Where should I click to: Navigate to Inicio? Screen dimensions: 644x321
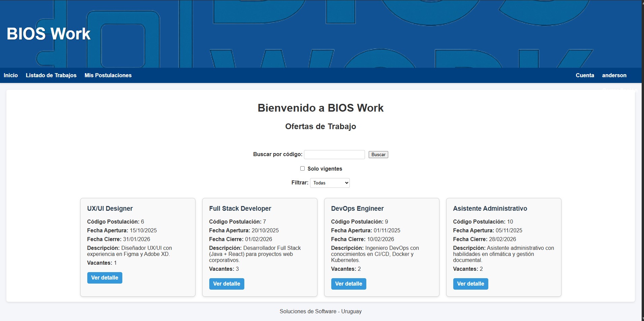coord(10,75)
